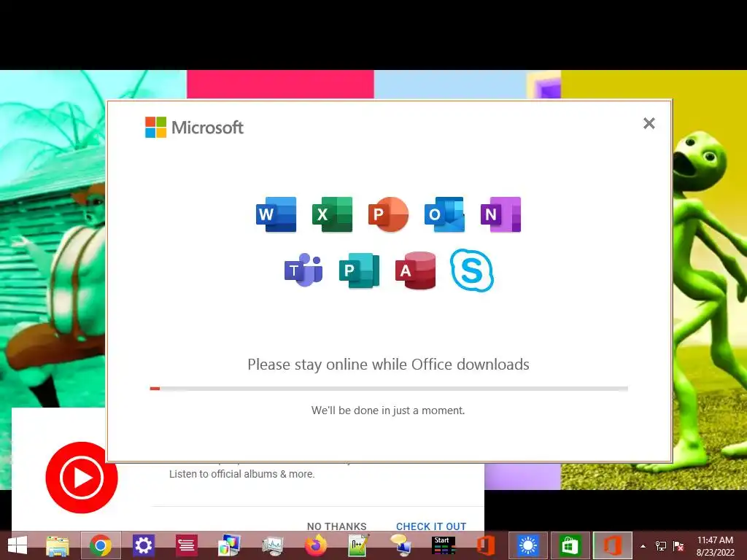Show hidden system tray icons

[643, 546]
